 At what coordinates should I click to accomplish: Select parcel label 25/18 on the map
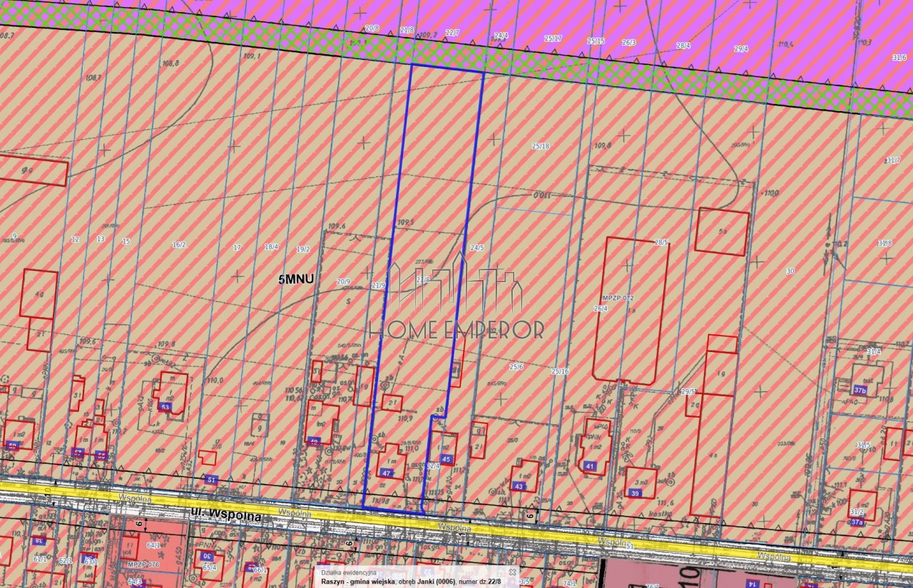(540, 146)
